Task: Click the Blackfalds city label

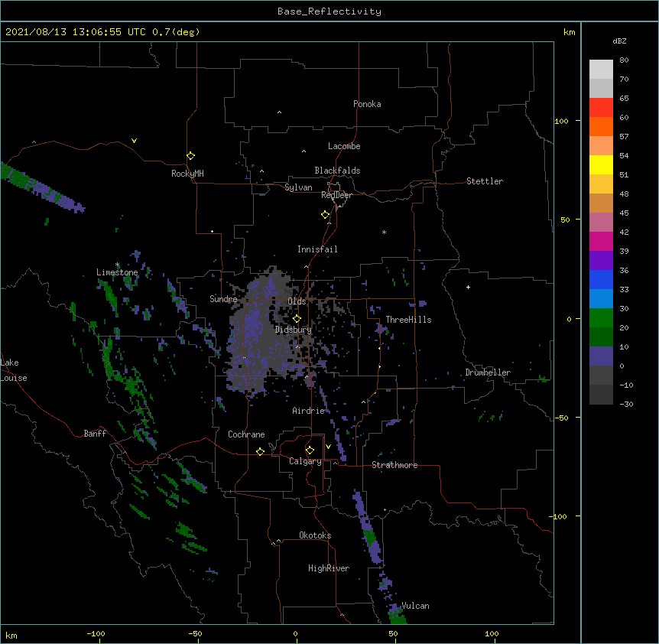Action: click(337, 171)
